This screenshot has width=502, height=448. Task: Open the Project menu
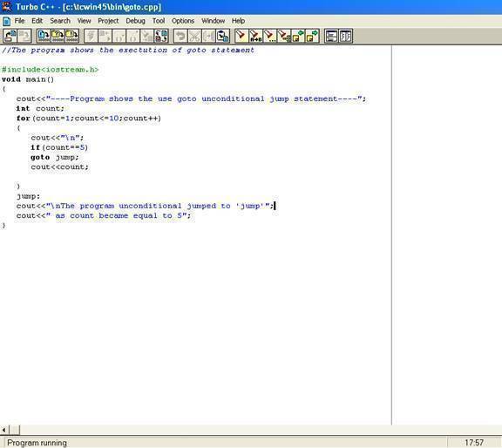pos(108,21)
